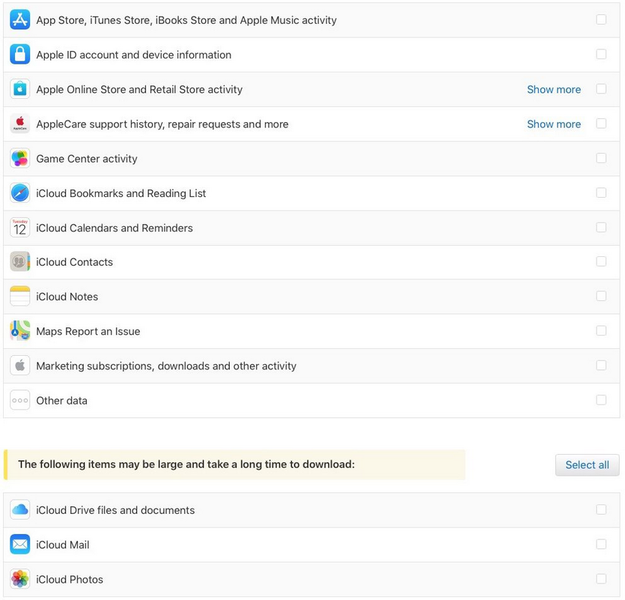
Task: Click the three-dot Other data icon
Action: click(x=20, y=400)
